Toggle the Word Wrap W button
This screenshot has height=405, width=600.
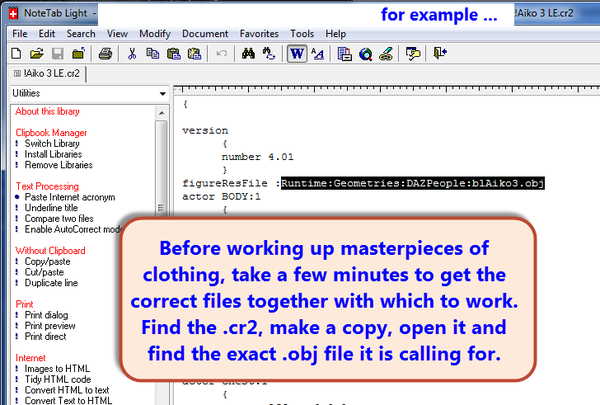pos(297,54)
